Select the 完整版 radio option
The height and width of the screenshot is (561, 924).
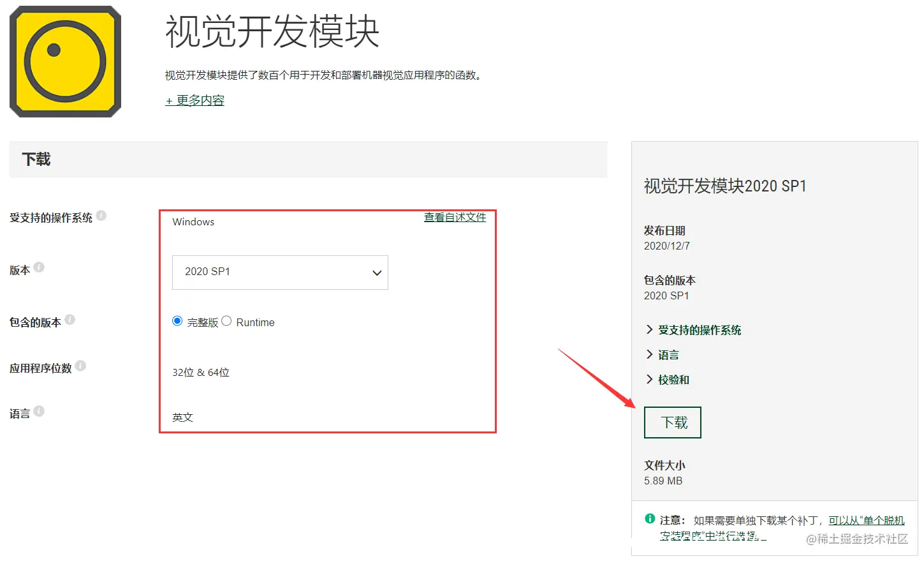177,321
